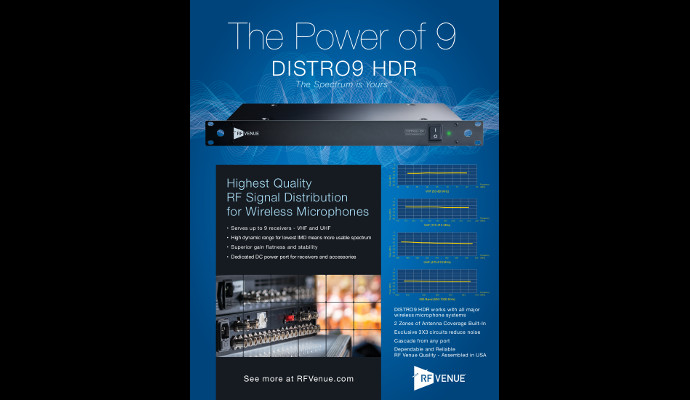Open the "See more at RFVenue.com" link
690x400 pixels.
click(x=298, y=379)
